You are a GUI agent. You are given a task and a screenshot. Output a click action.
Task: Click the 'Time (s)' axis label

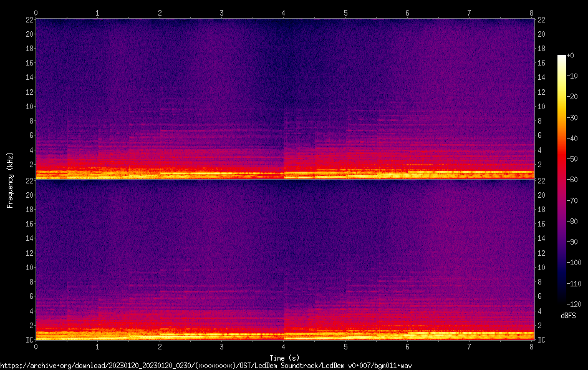[x=284, y=358]
